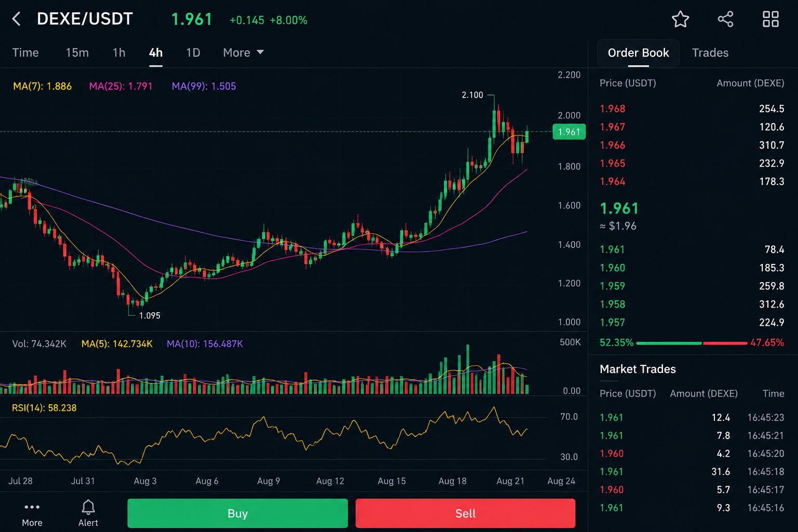Click the volume MA(5): 142.734K label
This screenshot has height=532, width=798.
[x=117, y=344]
